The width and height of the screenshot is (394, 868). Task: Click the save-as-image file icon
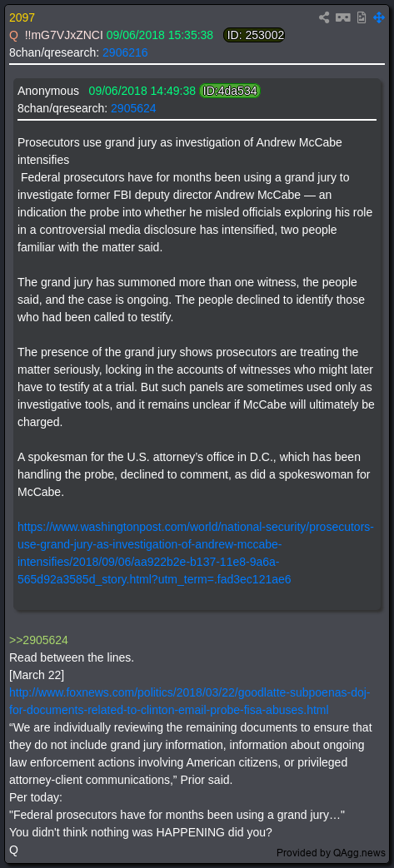tap(362, 17)
